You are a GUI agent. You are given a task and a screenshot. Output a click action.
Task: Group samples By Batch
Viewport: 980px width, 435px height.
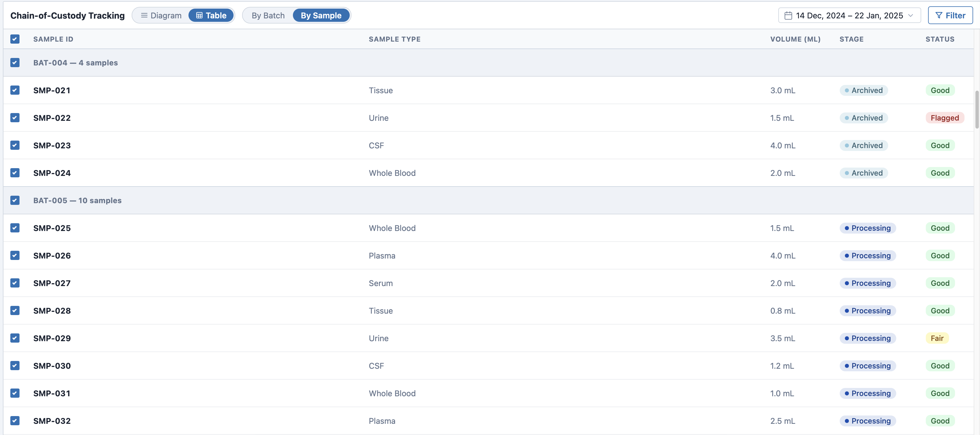[268, 15]
